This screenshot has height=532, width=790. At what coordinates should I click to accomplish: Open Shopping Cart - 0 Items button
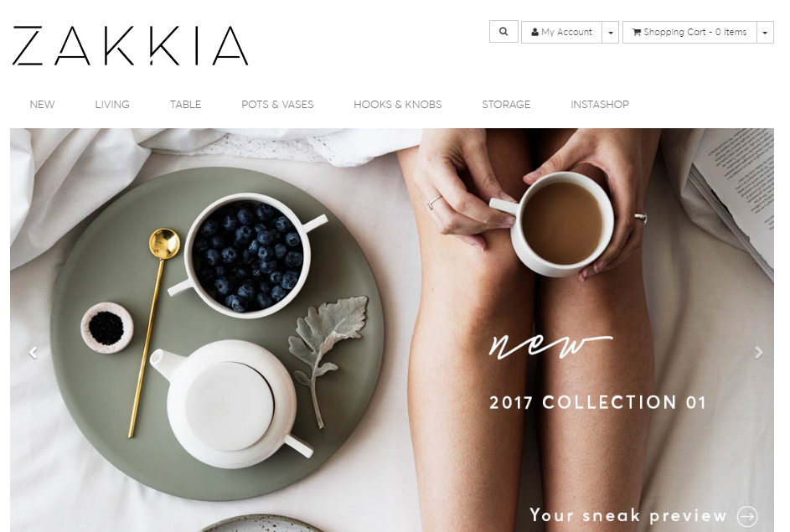[689, 32]
